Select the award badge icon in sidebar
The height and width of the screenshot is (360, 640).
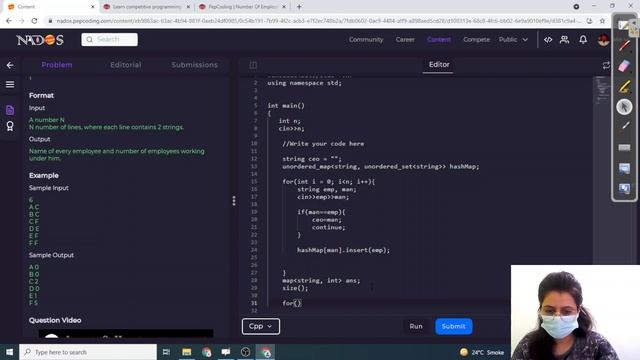[10, 126]
